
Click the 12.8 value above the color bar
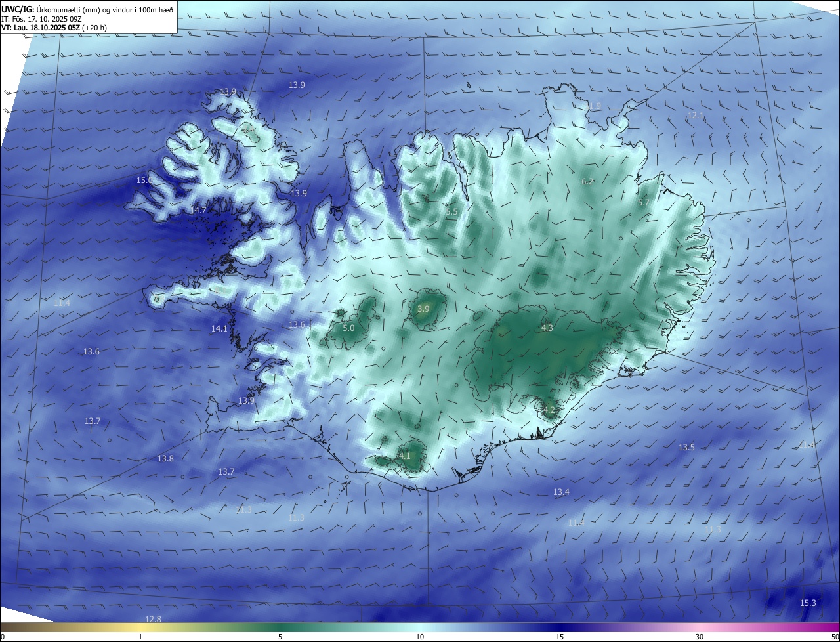[153, 619]
